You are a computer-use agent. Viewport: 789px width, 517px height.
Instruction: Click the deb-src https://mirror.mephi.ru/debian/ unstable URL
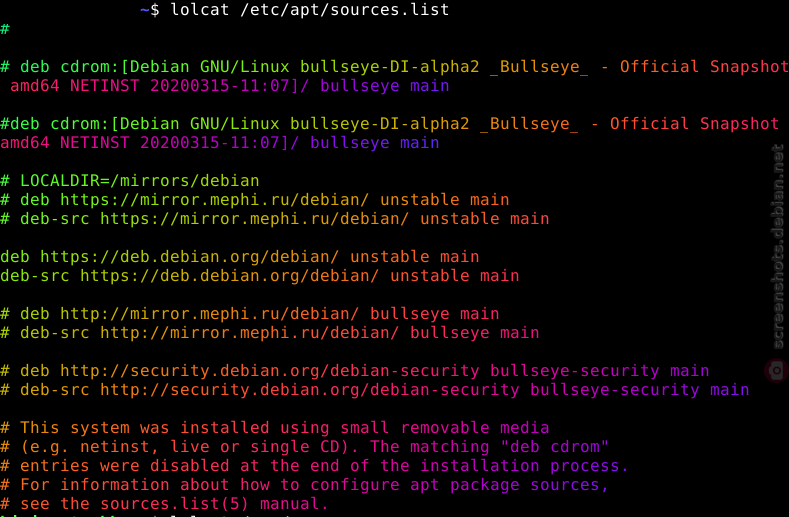tap(254, 219)
